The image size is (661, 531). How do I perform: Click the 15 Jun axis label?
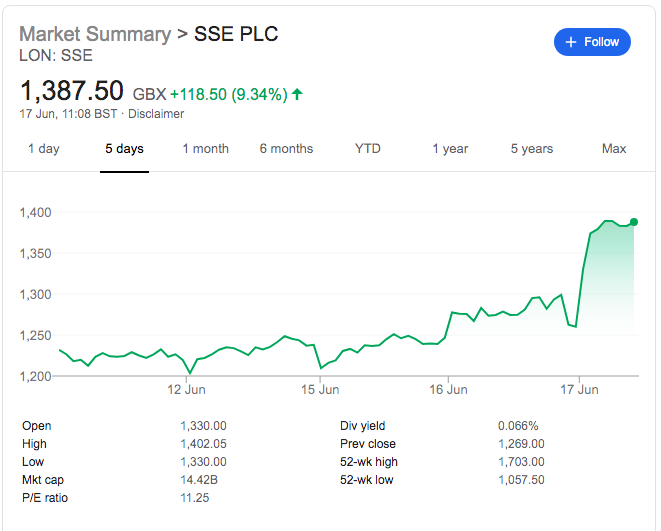(x=320, y=389)
